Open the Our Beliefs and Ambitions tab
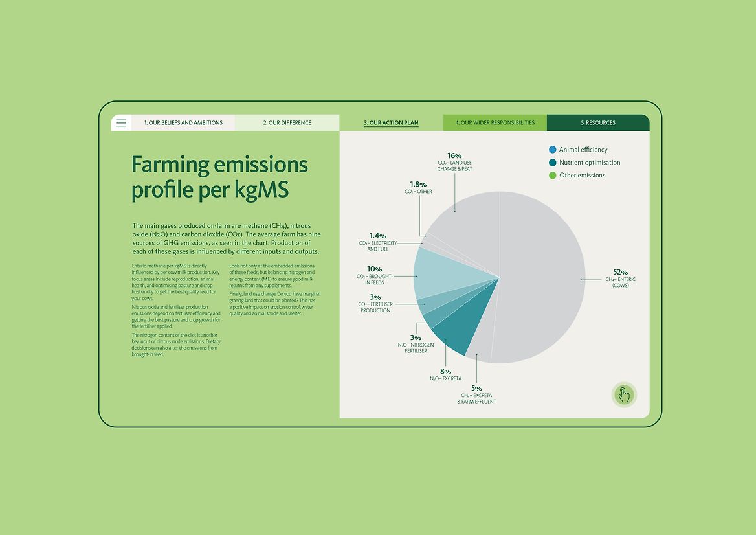The width and height of the screenshot is (756, 535). (x=183, y=122)
